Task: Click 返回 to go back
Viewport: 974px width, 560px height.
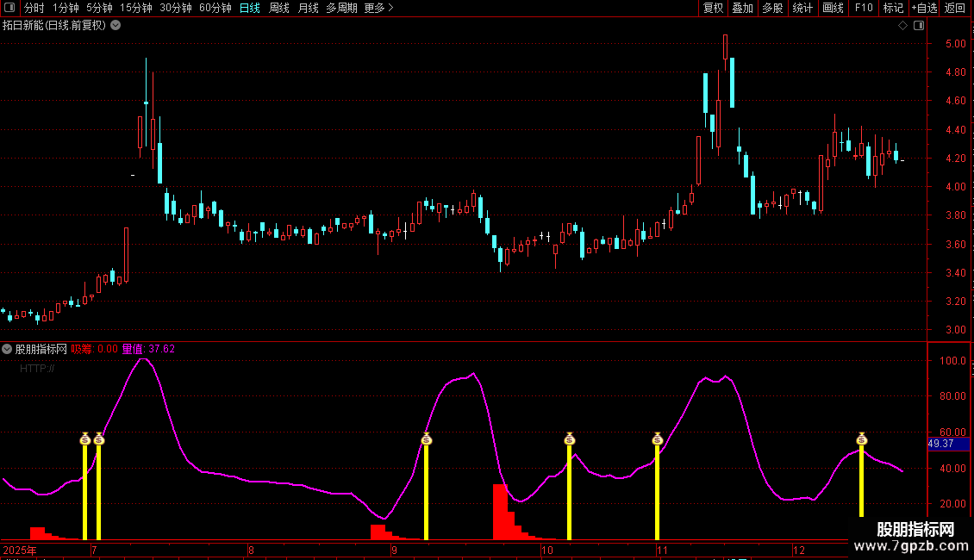Action: (x=955, y=8)
